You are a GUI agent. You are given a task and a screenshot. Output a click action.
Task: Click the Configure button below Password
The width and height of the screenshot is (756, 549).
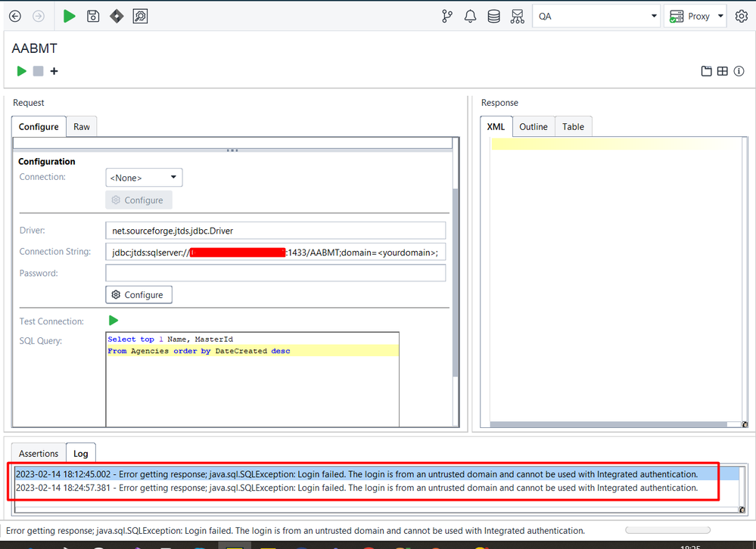pyautogui.click(x=138, y=295)
